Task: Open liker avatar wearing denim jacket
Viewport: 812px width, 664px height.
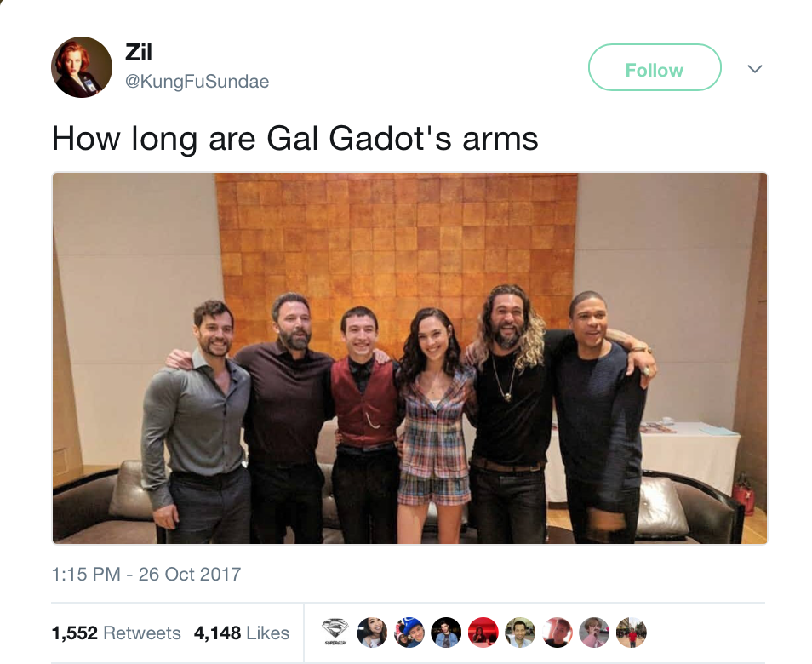Action: [x=446, y=633]
